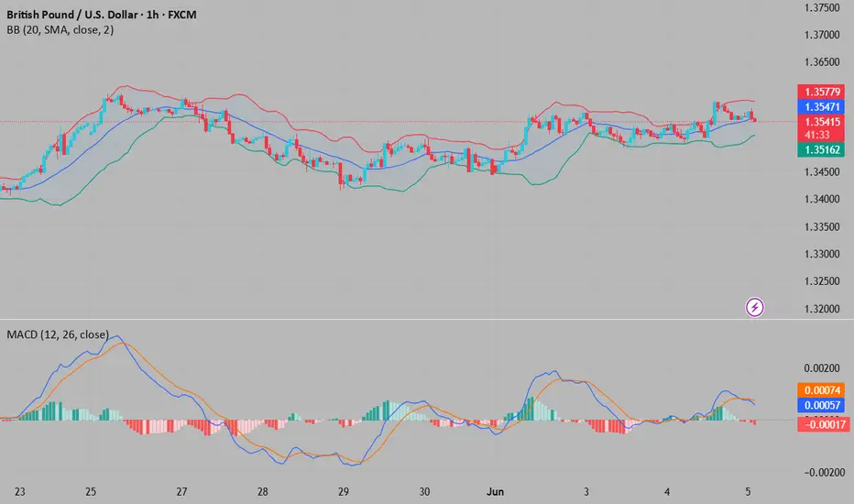Click the date label 27 on time axis

[x=181, y=492]
